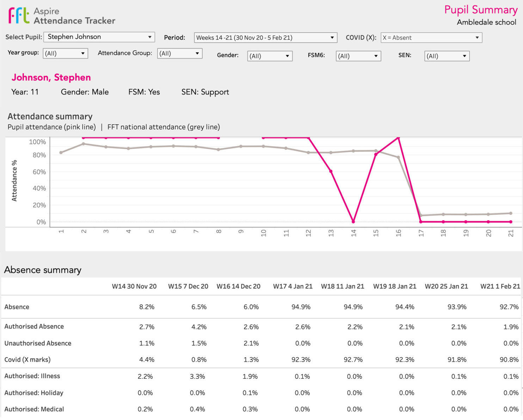Click the W17 4 Jan 21 column header
Image resolution: width=523 pixels, height=420 pixels.
pyautogui.click(x=293, y=286)
